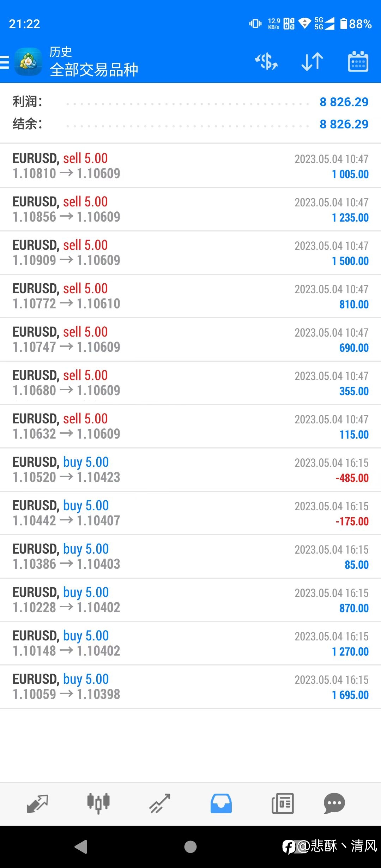Tap the 全部交易品种 header title
The height and width of the screenshot is (868, 381).
[94, 70]
